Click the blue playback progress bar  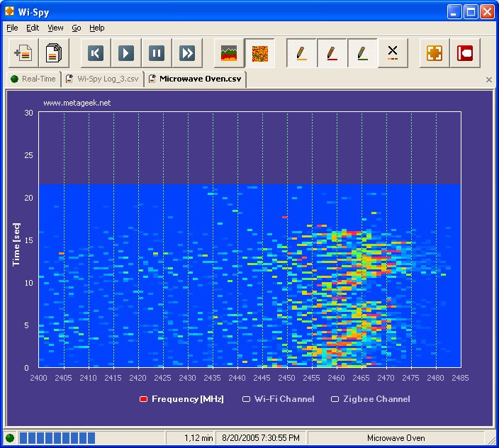(x=57, y=438)
